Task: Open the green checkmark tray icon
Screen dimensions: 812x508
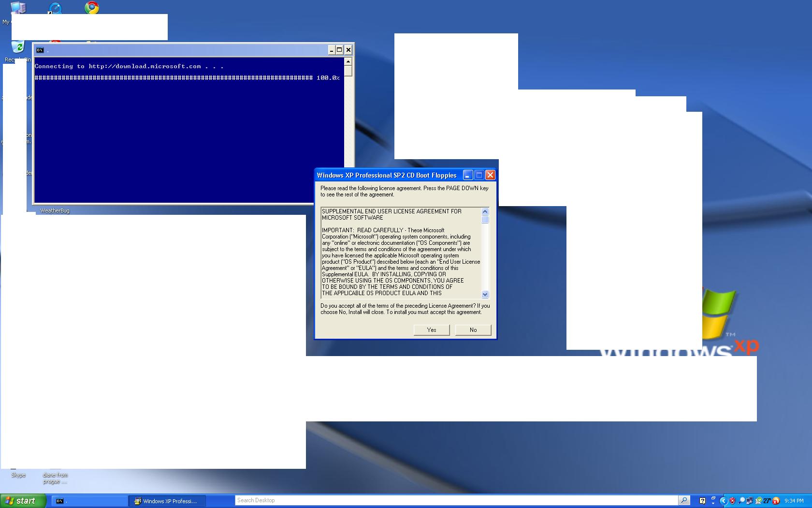Action: 758,501
